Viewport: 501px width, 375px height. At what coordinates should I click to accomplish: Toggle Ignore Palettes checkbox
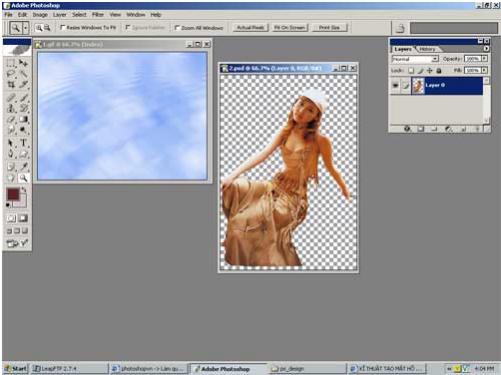tap(128, 28)
